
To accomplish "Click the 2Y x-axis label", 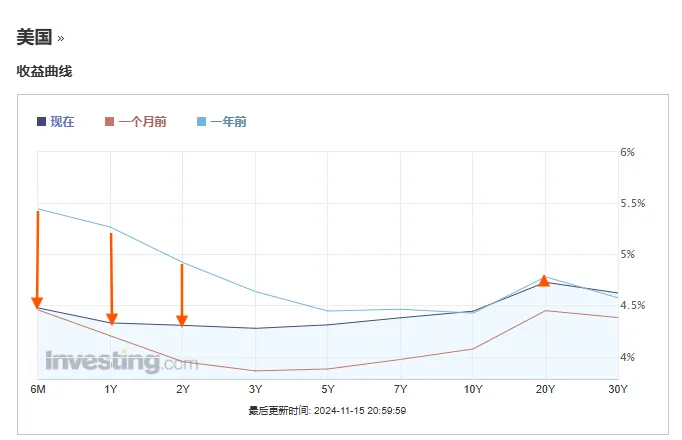I will 183,389.
